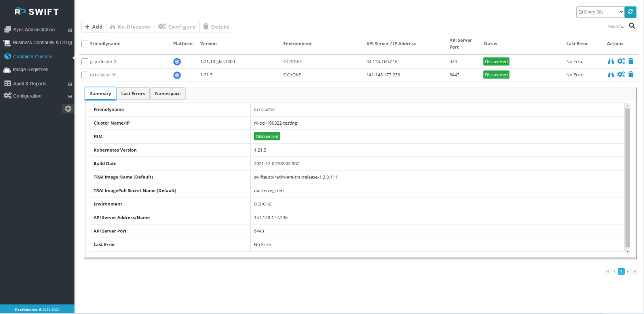Viewport: 644px width, 314px height.
Task: Click the Delete toolbar button
Action: pos(216,27)
